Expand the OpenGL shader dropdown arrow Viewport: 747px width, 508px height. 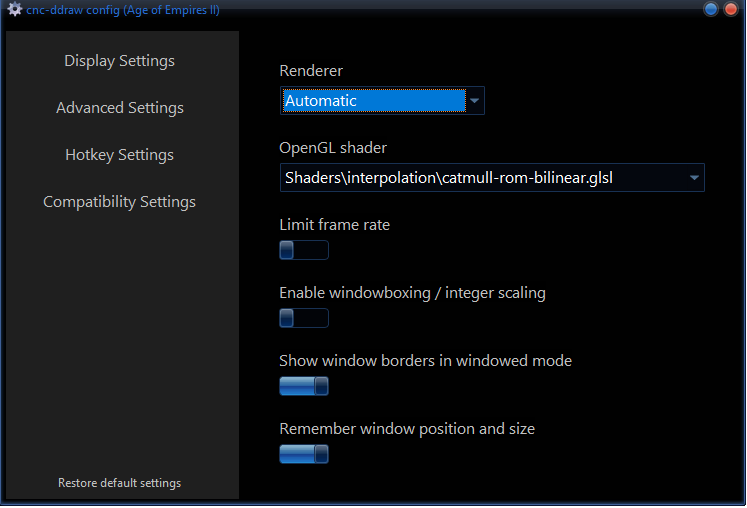click(694, 178)
